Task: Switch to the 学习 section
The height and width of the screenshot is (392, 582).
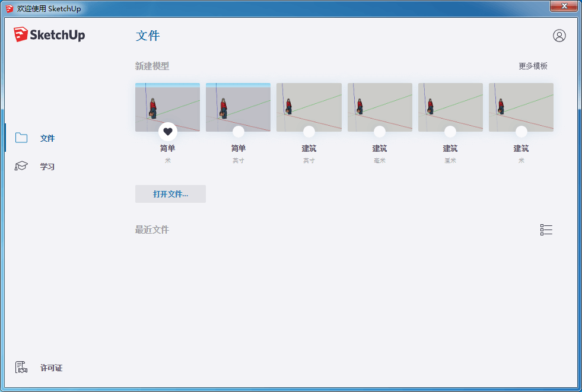Action: [47, 166]
